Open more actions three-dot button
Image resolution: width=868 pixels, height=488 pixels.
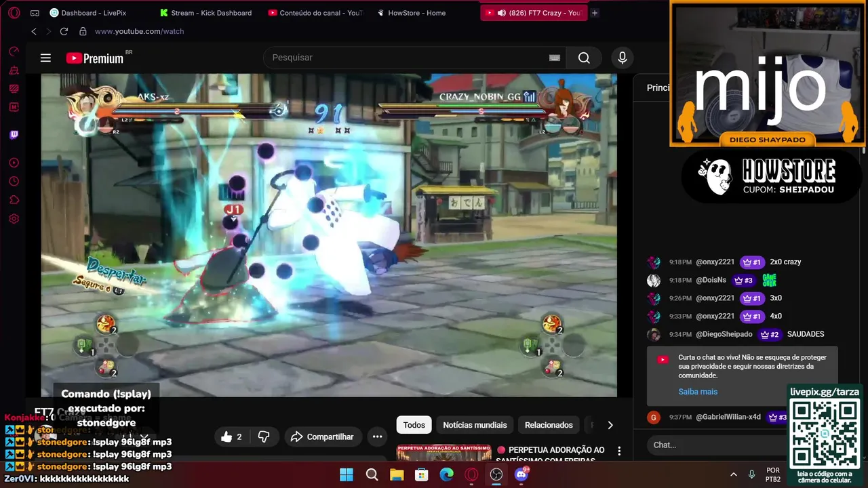[378, 437]
